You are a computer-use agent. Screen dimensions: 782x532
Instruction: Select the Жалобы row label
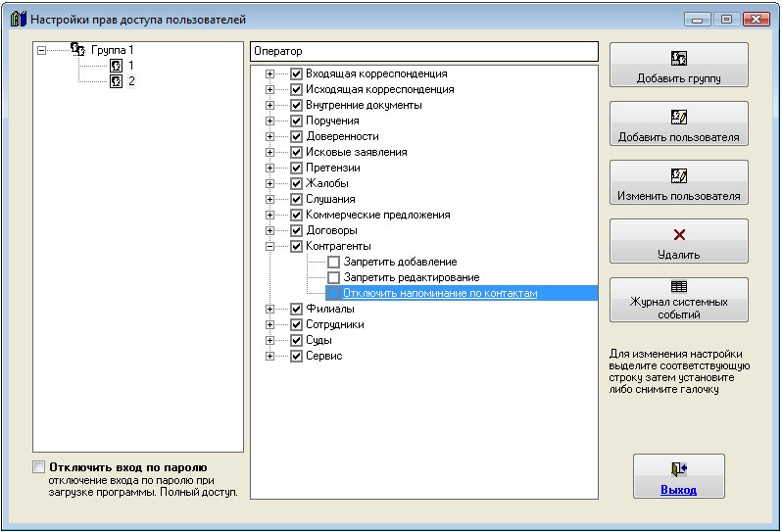(x=327, y=183)
